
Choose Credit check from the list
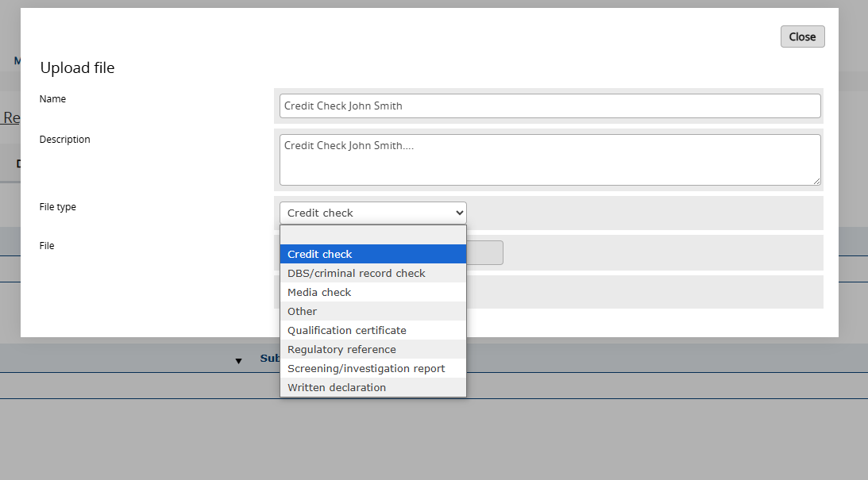click(372, 254)
